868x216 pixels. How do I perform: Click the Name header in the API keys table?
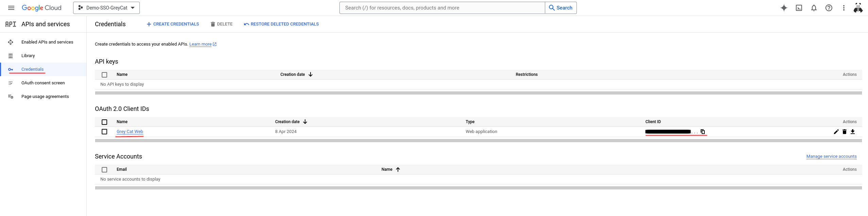tap(122, 74)
